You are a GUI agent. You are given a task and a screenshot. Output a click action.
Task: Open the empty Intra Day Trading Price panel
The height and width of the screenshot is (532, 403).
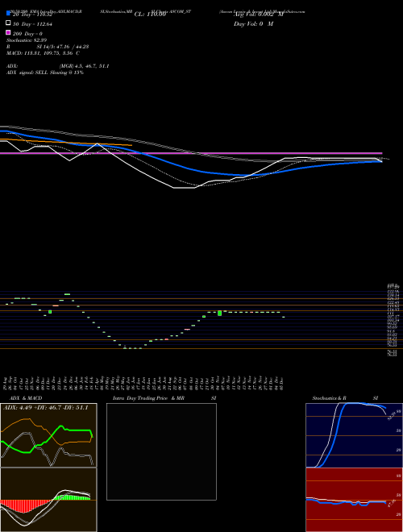161,451
